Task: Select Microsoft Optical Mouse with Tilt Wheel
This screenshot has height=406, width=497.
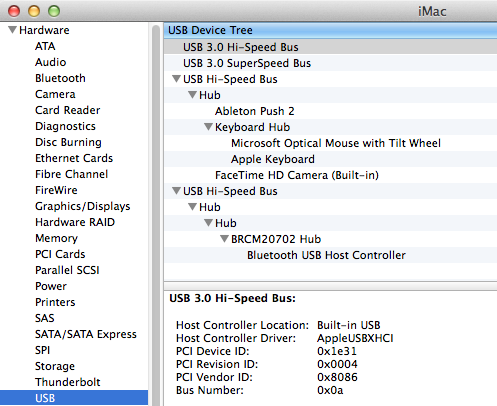Action: tap(336, 143)
